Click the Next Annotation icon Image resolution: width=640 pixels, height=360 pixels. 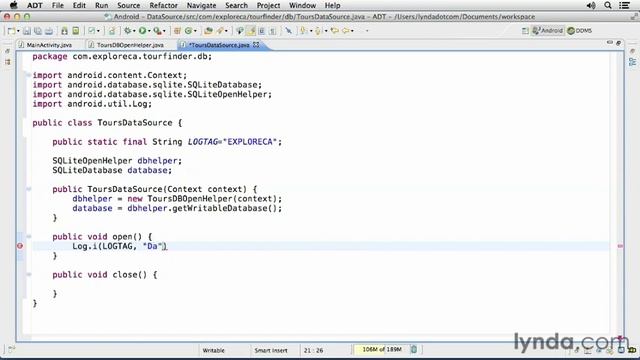(x=303, y=31)
